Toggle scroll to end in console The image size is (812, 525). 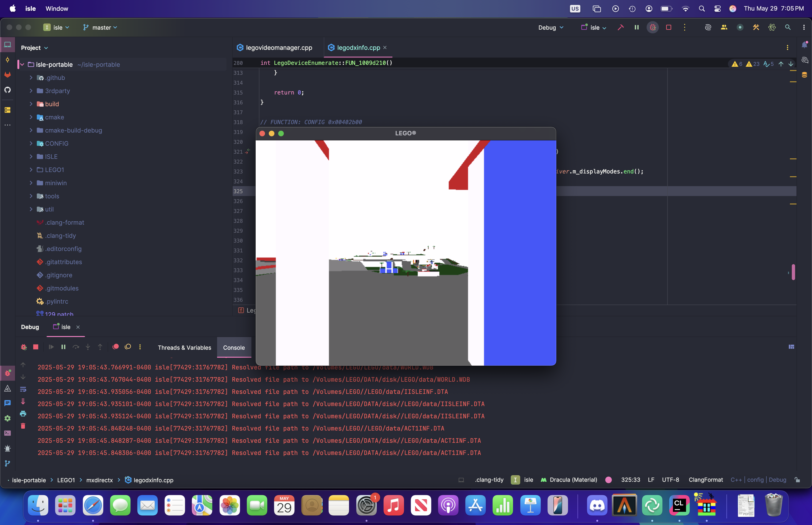[23, 401]
